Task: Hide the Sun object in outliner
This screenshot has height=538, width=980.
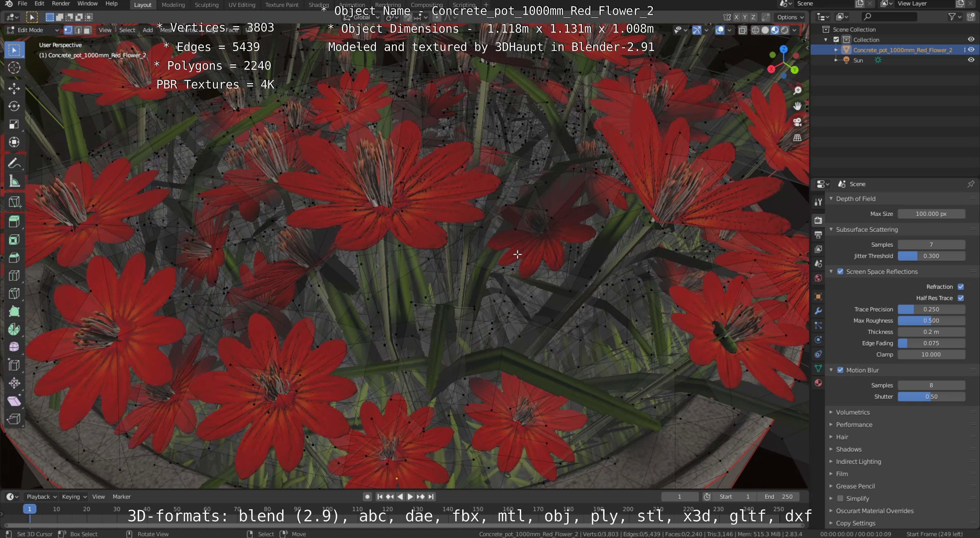Action: pyautogui.click(x=971, y=60)
